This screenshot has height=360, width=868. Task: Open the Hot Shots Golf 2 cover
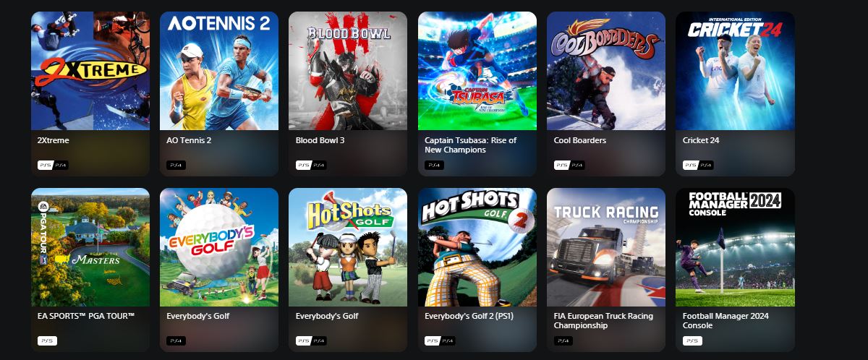[477, 247]
